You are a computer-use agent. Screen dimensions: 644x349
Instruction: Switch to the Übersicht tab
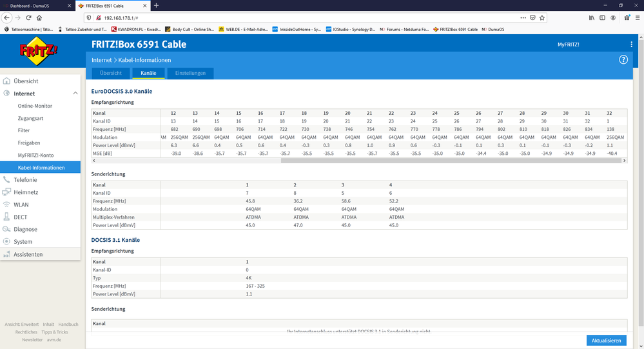pyautogui.click(x=110, y=73)
